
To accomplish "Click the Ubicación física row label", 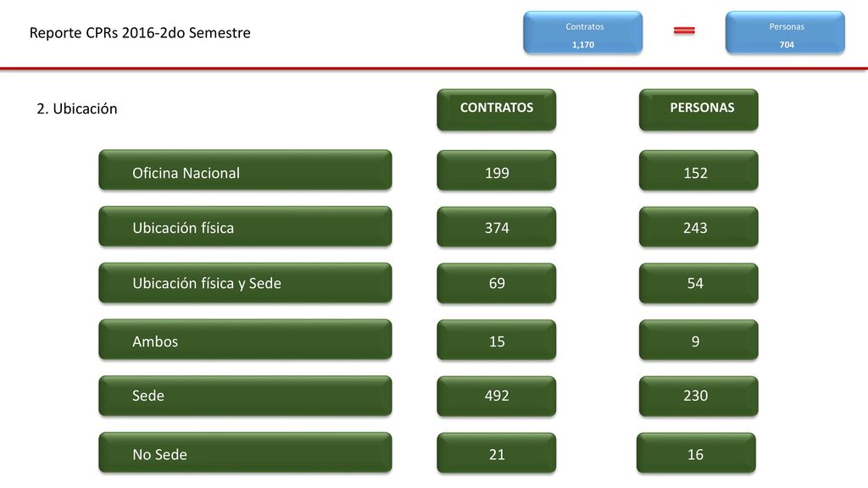I will click(245, 226).
